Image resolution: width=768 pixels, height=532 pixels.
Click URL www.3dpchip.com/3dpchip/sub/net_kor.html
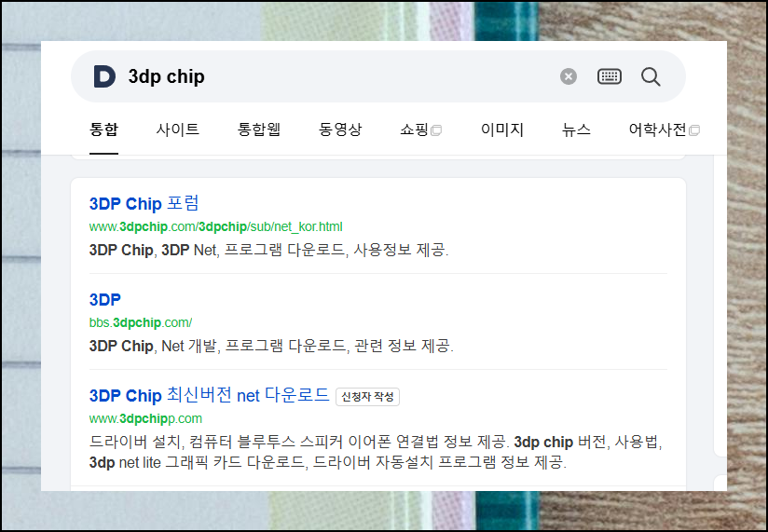[x=215, y=226]
